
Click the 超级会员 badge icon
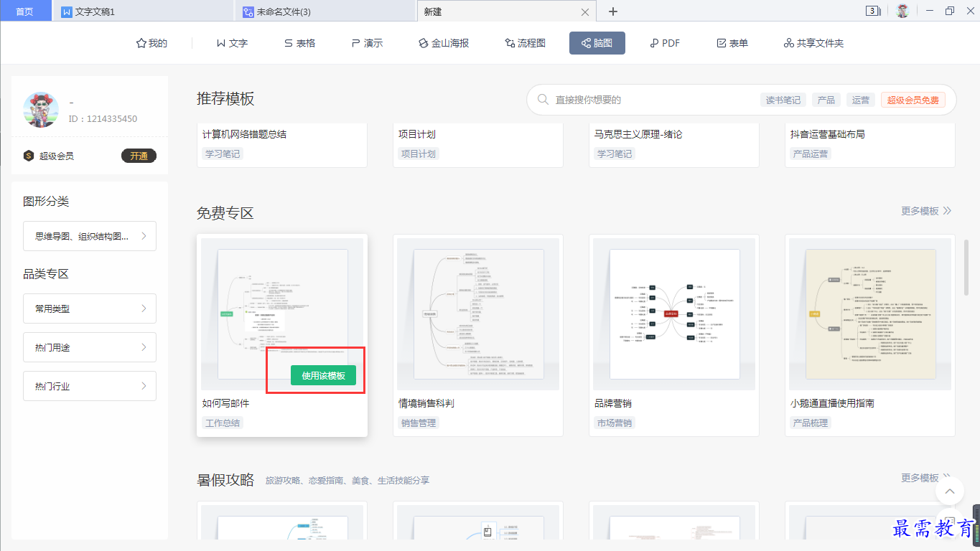pyautogui.click(x=29, y=156)
